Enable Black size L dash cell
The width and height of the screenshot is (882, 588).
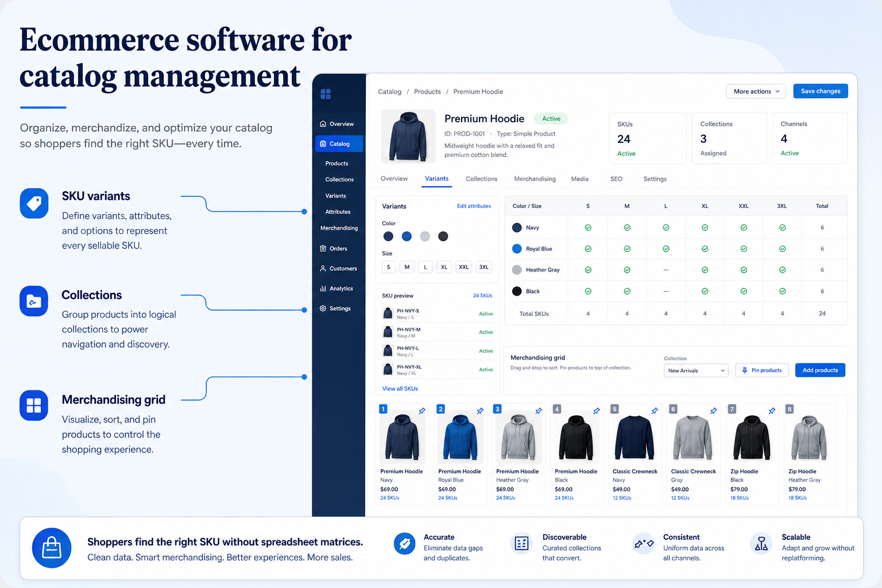[x=666, y=291]
